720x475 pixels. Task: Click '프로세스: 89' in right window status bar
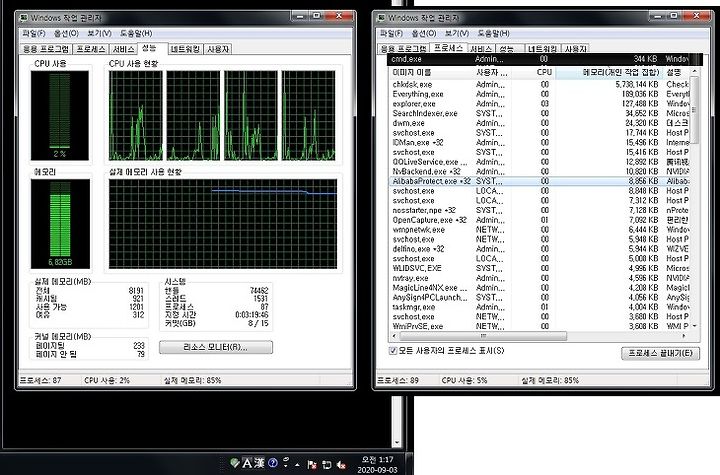pos(398,380)
